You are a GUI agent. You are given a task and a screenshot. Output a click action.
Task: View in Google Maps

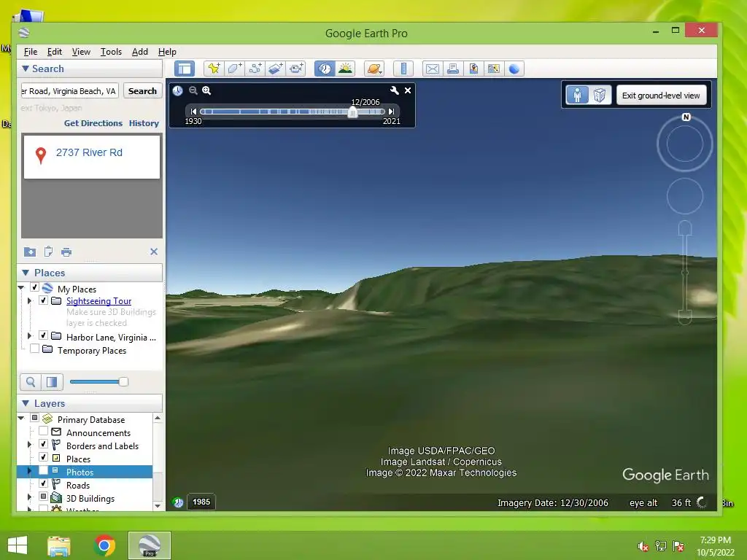click(494, 69)
